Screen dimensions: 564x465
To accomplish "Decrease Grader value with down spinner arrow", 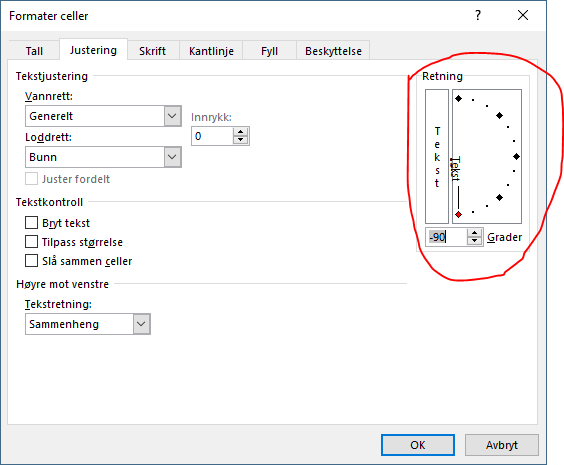I will coord(474,241).
